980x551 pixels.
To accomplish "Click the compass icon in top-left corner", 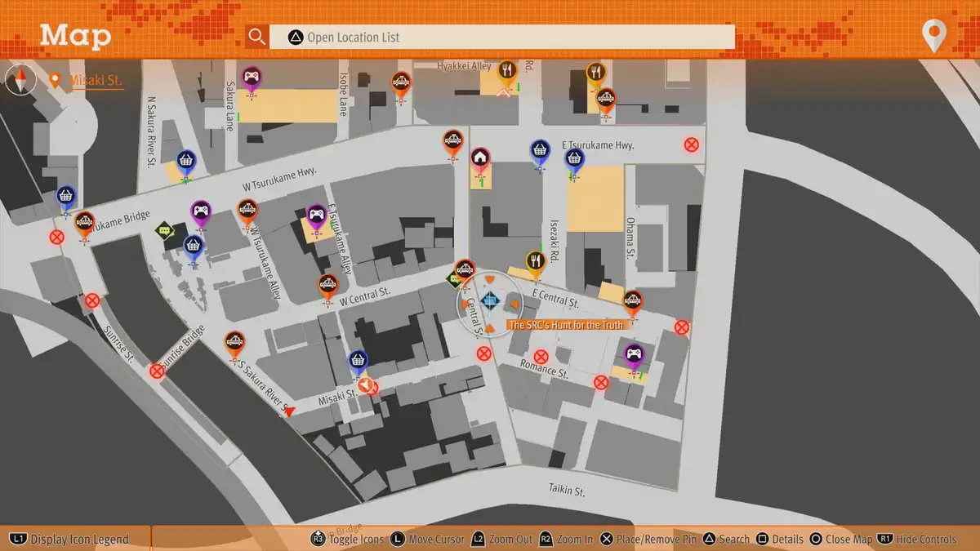I will pyautogui.click(x=20, y=80).
